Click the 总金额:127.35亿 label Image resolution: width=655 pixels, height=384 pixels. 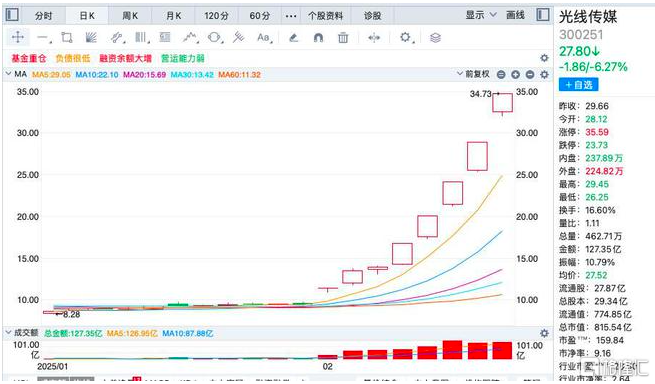tap(73, 333)
